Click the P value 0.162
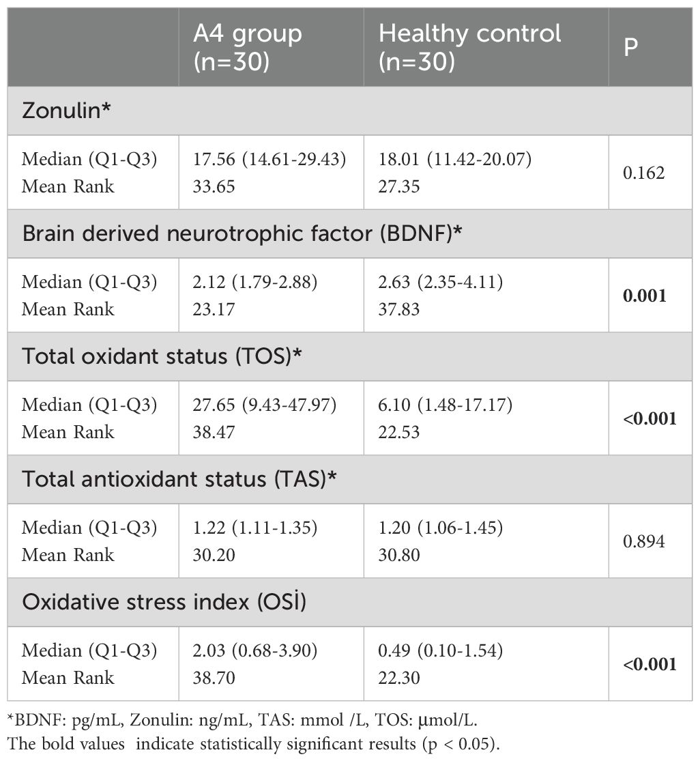The image size is (700, 761). pyautogui.click(x=644, y=173)
